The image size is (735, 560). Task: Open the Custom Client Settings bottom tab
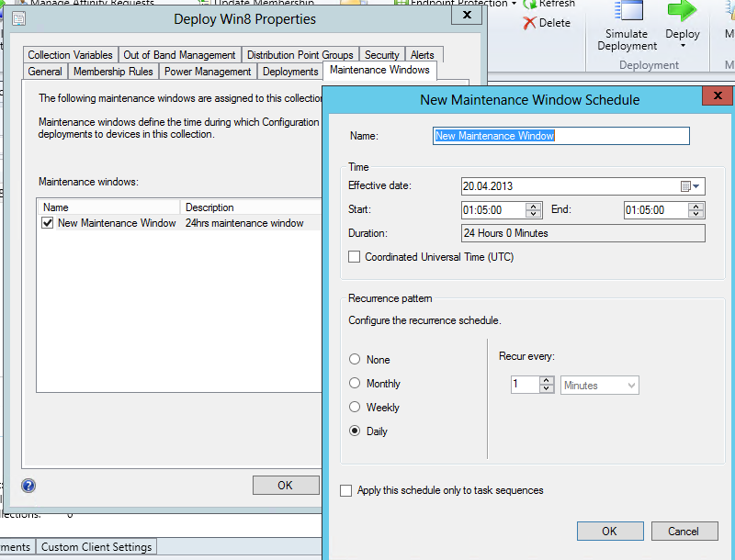click(96, 547)
